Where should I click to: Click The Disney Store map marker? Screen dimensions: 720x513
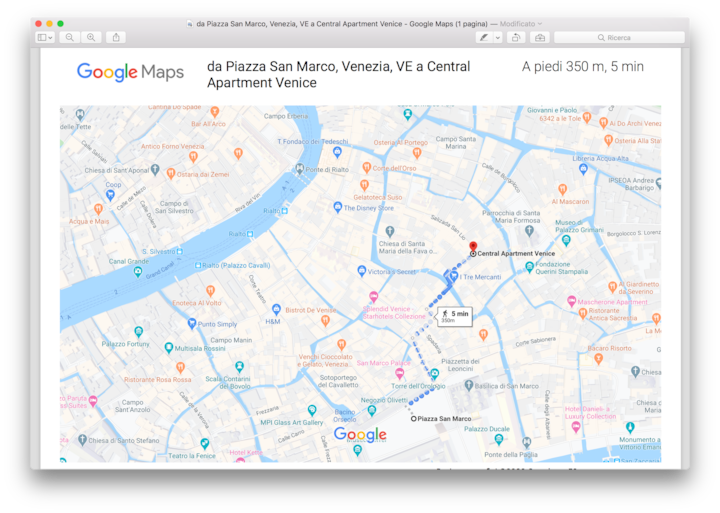[337, 209]
